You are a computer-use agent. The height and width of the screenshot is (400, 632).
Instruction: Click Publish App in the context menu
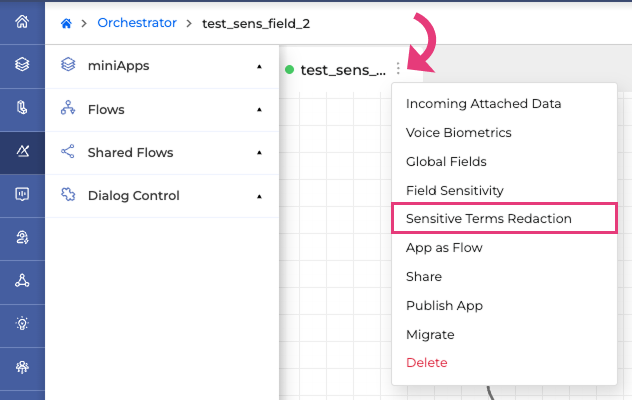click(x=445, y=305)
